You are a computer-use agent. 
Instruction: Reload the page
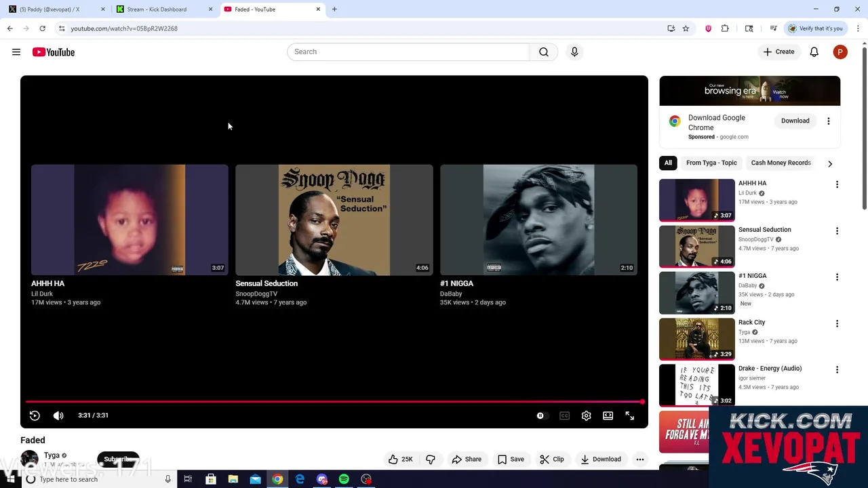tap(42, 28)
